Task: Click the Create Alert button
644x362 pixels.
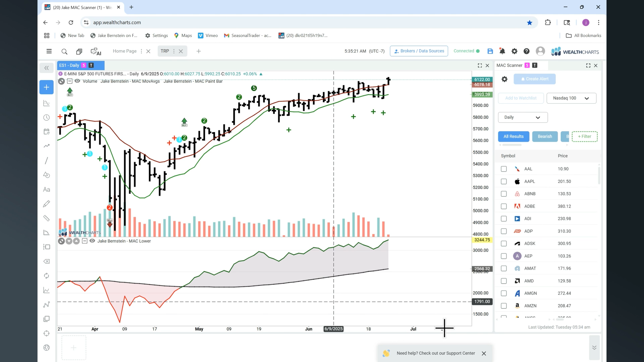Action: [535, 79]
